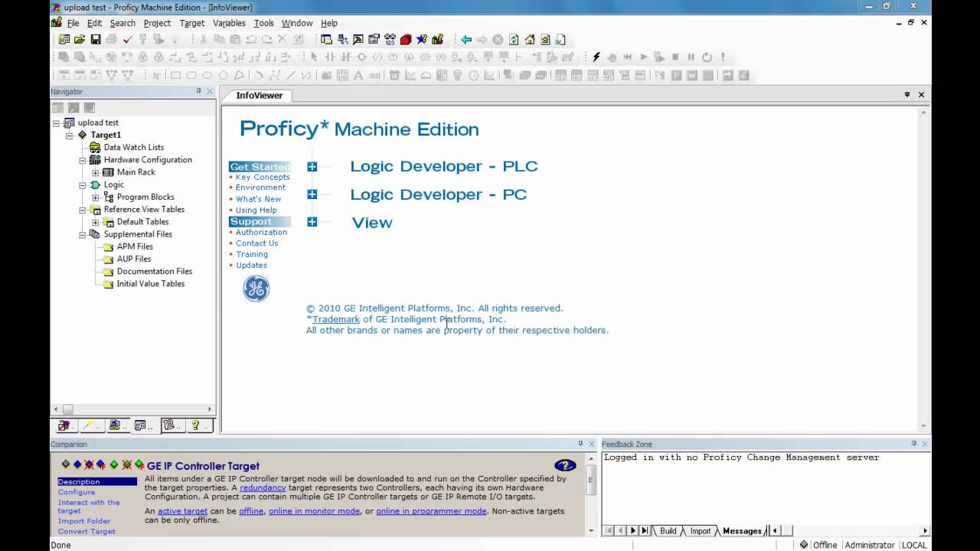980x551 pixels.
Task: Click the target diamond icon in status bar
Action: tap(803, 545)
